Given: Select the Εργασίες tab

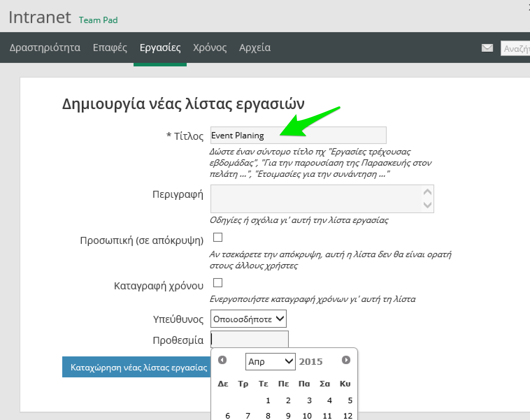Looking at the screenshot, I should (160, 48).
